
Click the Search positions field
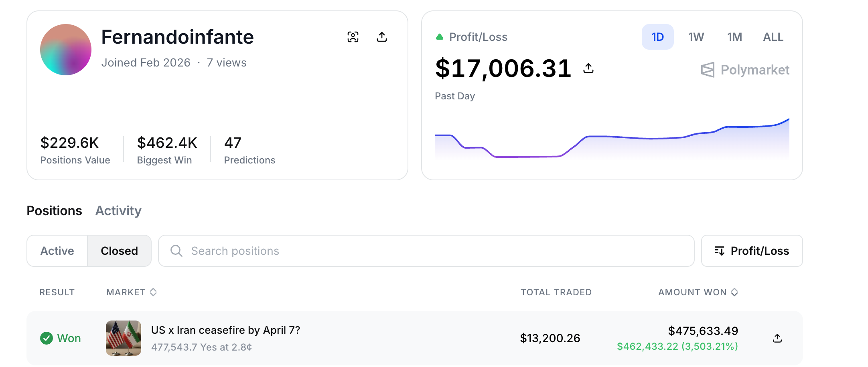tap(433, 251)
